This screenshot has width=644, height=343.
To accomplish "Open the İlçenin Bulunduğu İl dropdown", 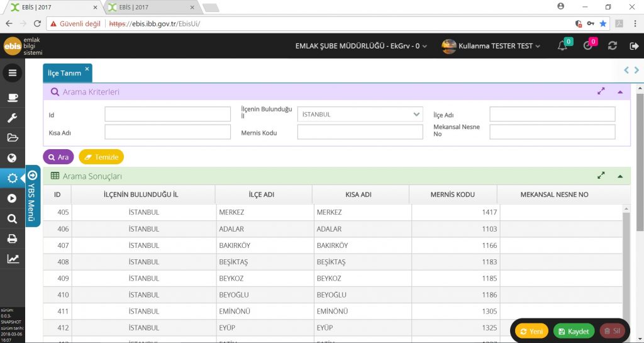I will 360,115.
